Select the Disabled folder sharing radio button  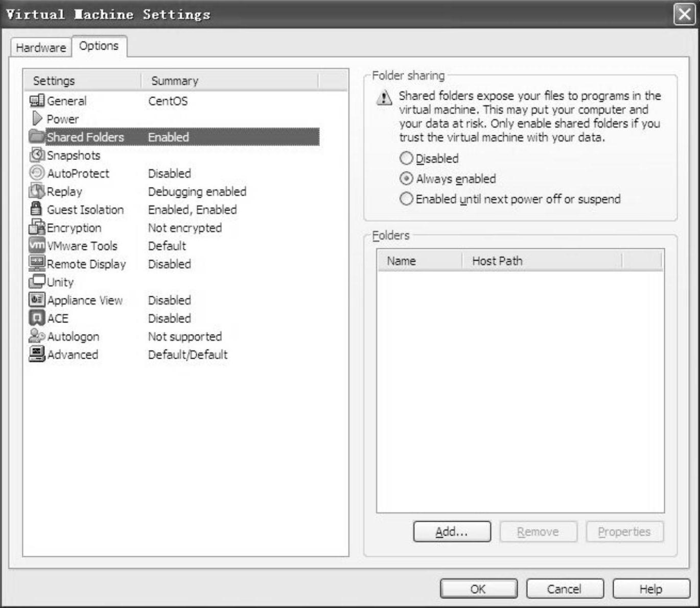pos(406,158)
